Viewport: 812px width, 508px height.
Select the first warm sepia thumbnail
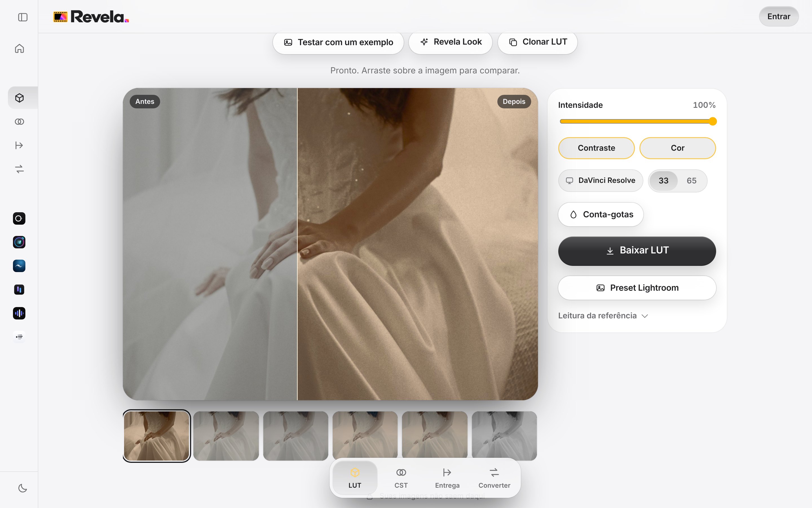pyautogui.click(x=156, y=436)
